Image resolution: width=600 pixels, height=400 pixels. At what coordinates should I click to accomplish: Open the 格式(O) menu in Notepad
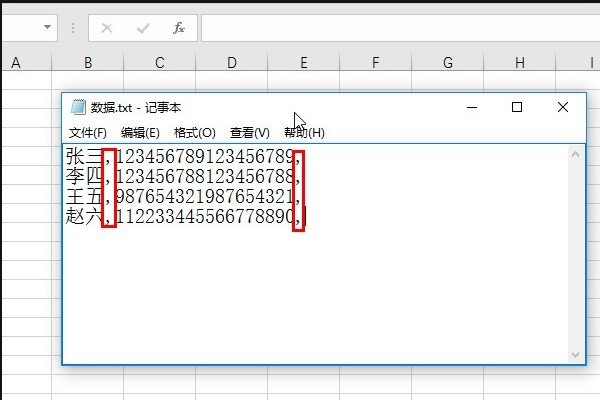click(194, 133)
